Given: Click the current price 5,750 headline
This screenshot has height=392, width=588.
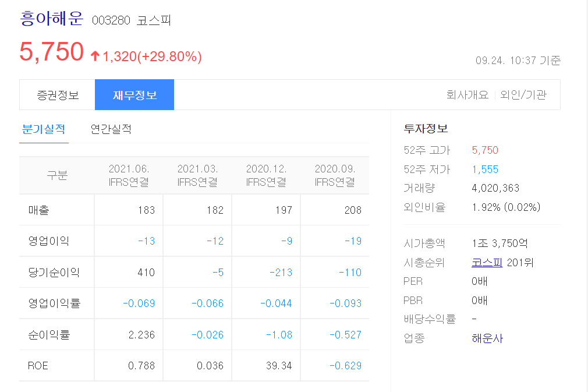Looking at the screenshot, I should click(x=51, y=51).
